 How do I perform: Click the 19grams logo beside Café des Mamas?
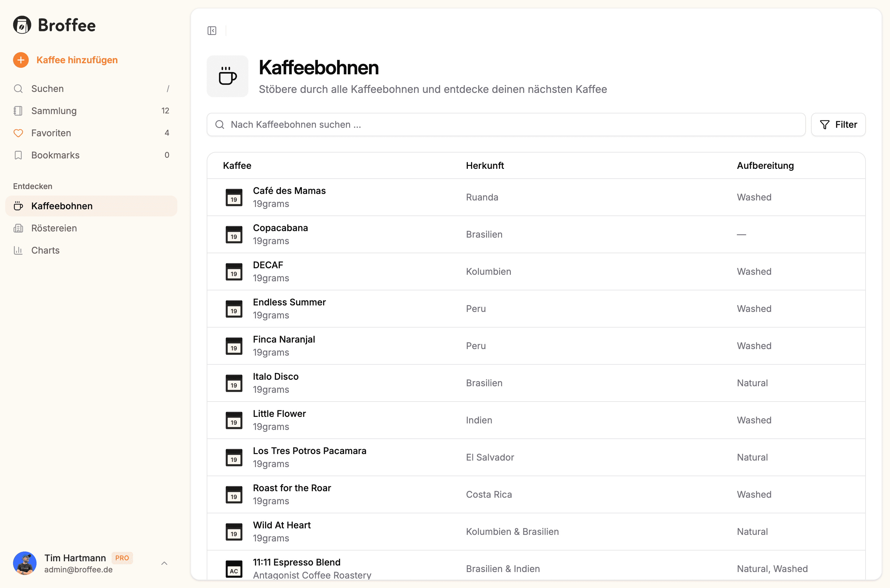coord(234,197)
